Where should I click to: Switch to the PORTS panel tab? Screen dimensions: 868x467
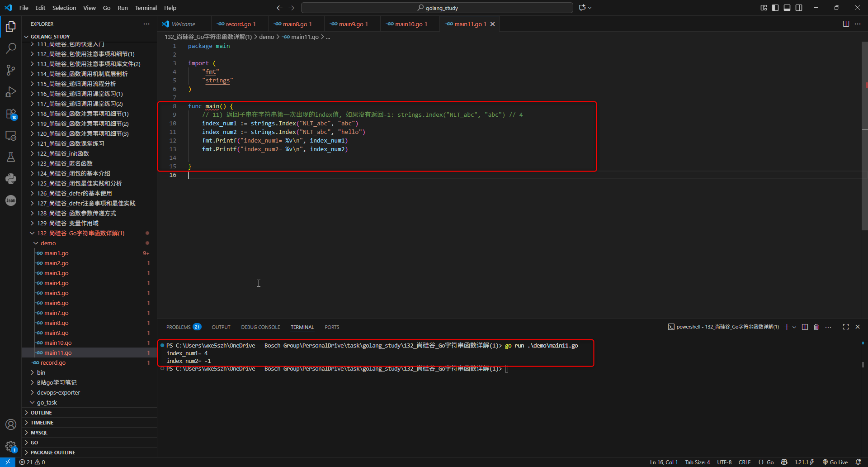tap(332, 327)
